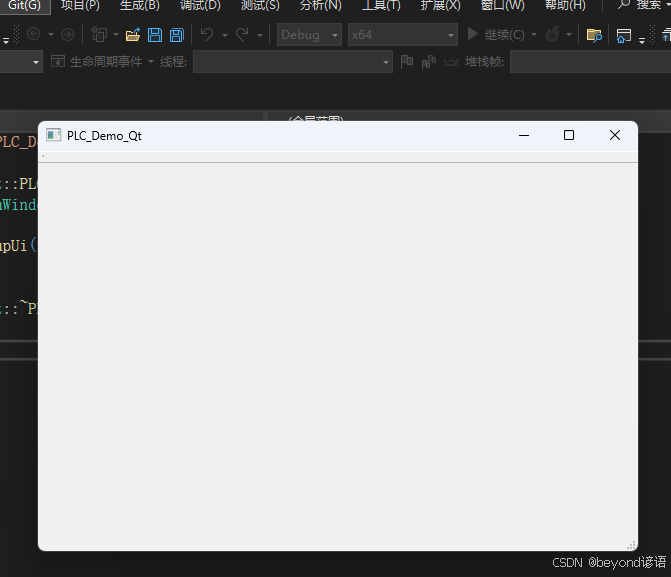Expand the 生命周期事件 dropdown arrow
The width and height of the screenshot is (671, 577).
point(151,62)
